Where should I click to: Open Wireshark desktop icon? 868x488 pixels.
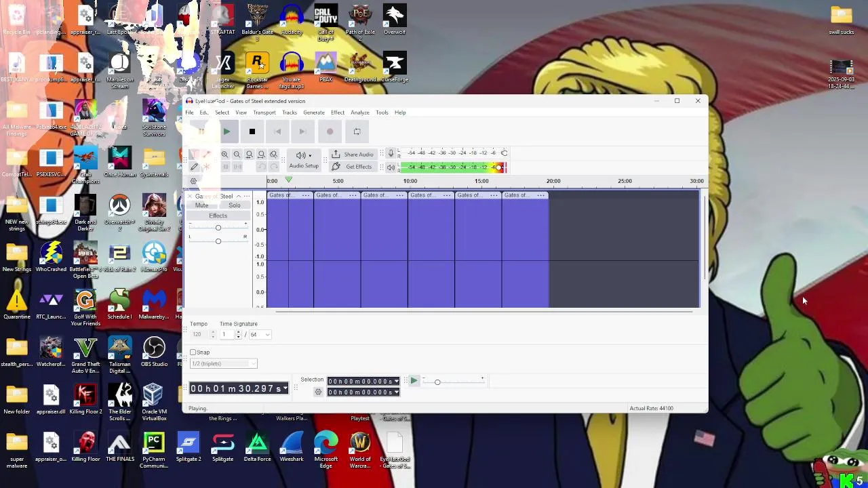click(292, 447)
